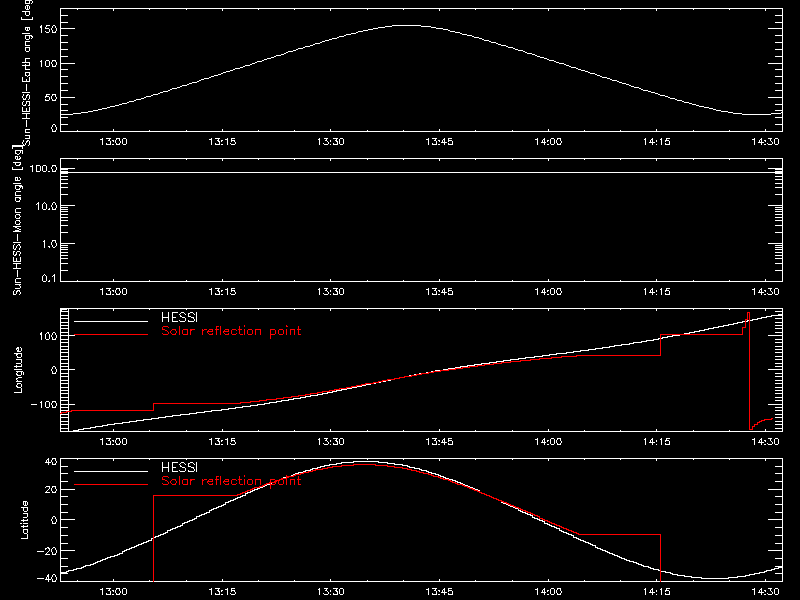Click the 40 tick label on Latitude plot
Image resolution: width=800 pixels, height=600 pixels.
(51, 462)
